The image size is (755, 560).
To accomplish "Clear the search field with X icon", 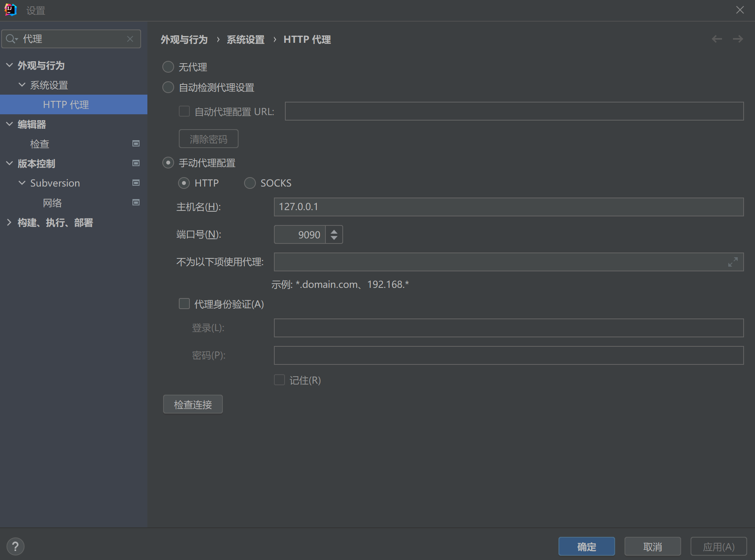I will (130, 39).
